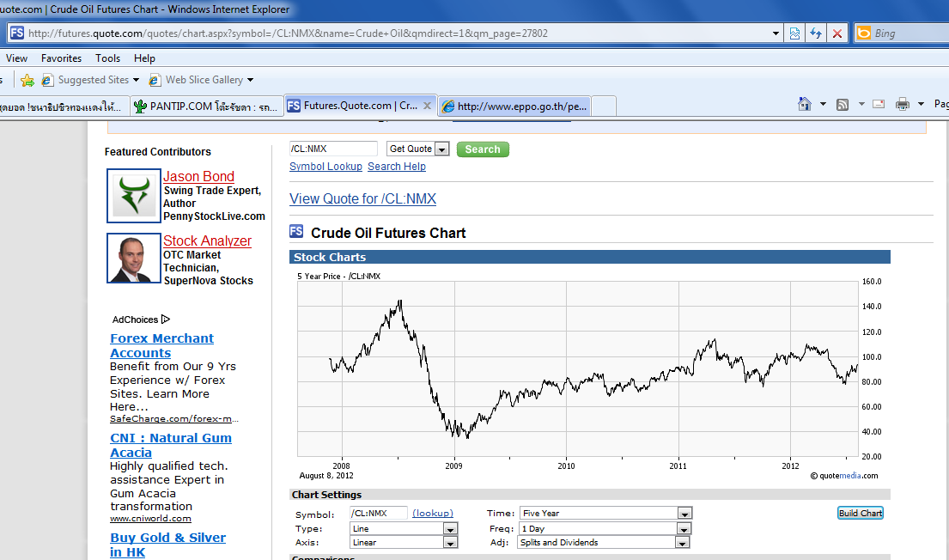
Task: Close the Futures.Quote.com tab
Action: 428,106
